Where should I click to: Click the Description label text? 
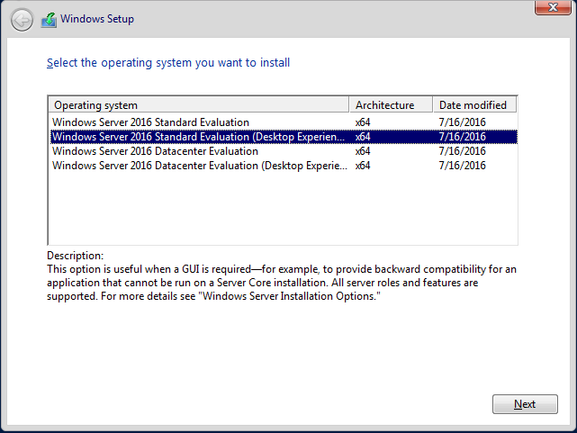[75, 255]
